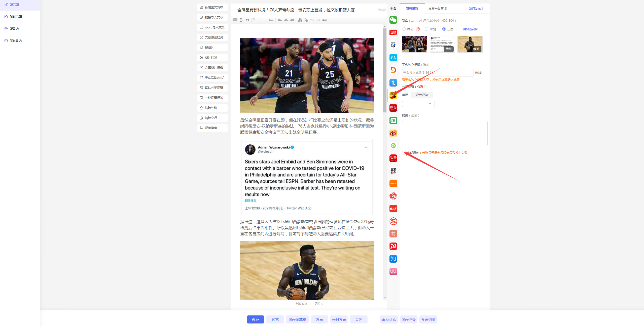Open find and replace binoculars icon

pyautogui.click(x=300, y=20)
